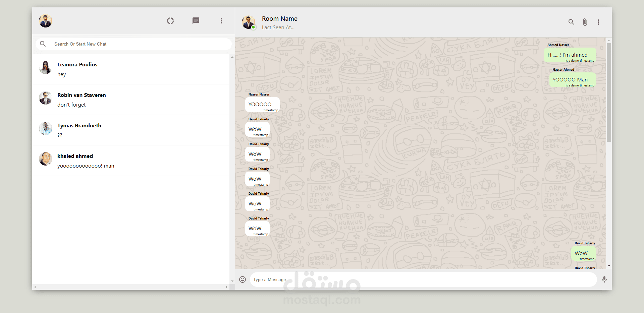Click the chat scrollbar up arrow
The image size is (644, 313).
[609, 41]
